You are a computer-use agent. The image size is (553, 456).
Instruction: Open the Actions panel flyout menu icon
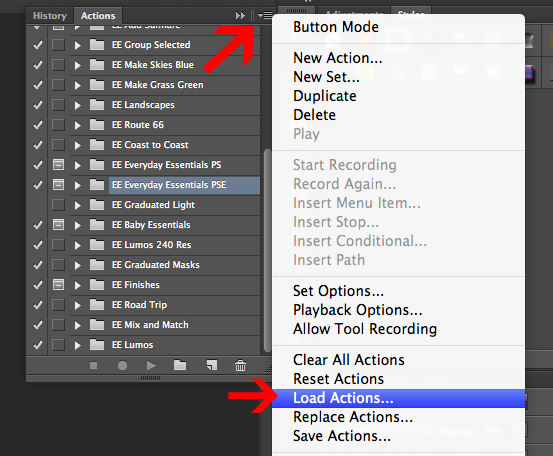[265, 16]
